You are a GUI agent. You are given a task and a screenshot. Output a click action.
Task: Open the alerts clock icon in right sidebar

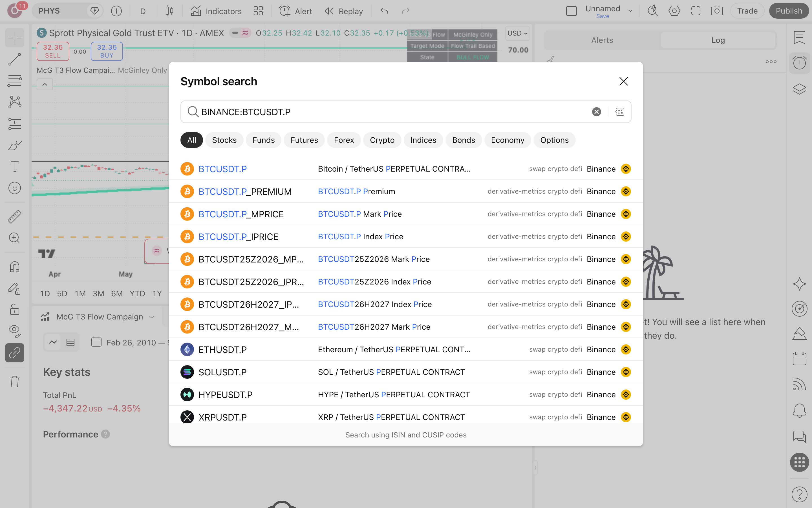pos(799,63)
